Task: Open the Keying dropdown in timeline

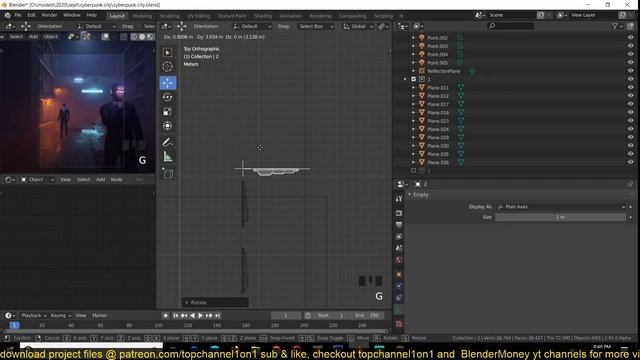Action: coord(60,316)
